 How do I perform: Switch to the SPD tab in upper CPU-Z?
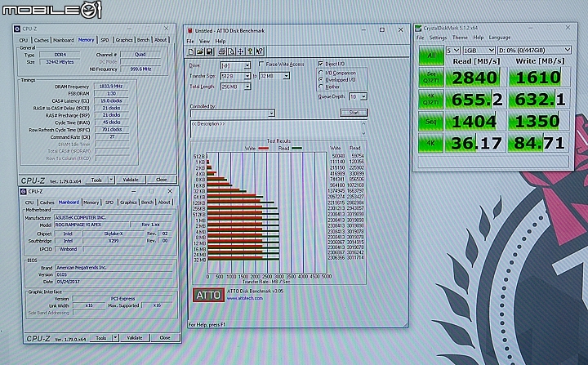[105, 40]
